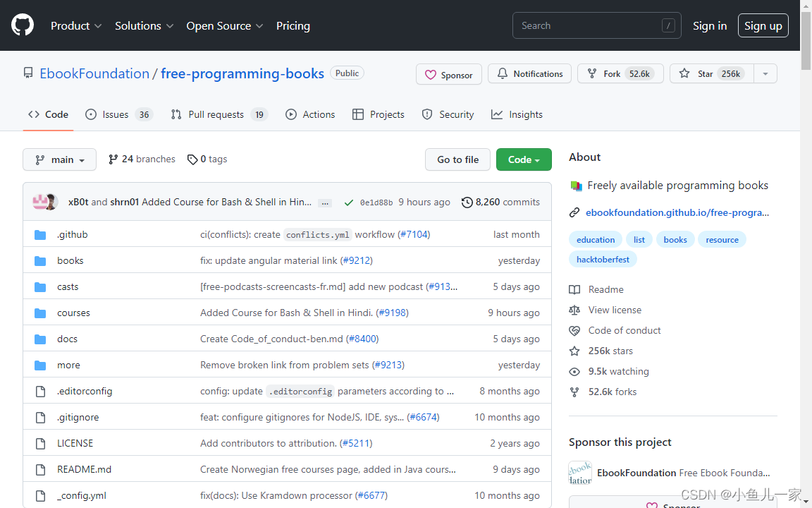Click the list topic tag
Screen dimensions: 812x508
point(639,239)
